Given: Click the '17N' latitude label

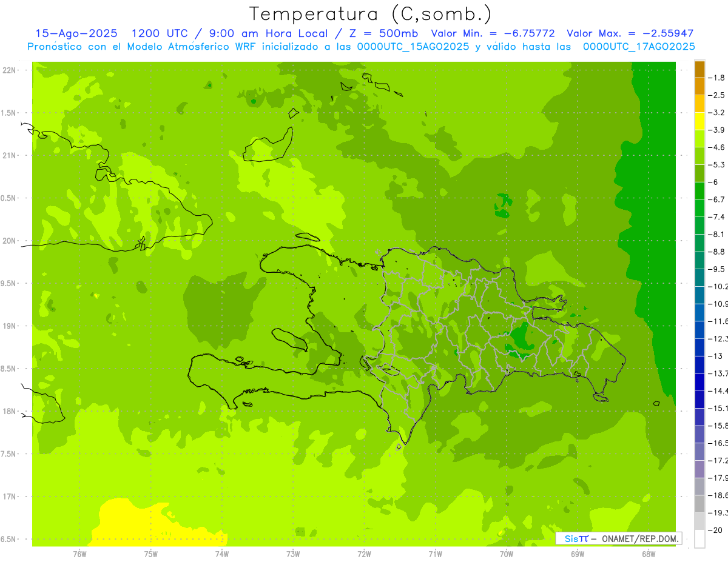Looking at the screenshot, I should click(x=10, y=497).
